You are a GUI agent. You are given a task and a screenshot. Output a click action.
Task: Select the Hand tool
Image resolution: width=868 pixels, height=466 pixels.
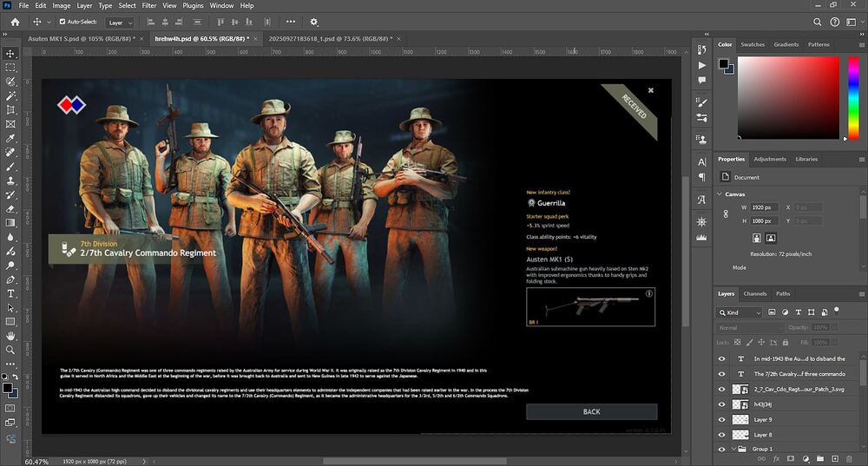(x=10, y=336)
